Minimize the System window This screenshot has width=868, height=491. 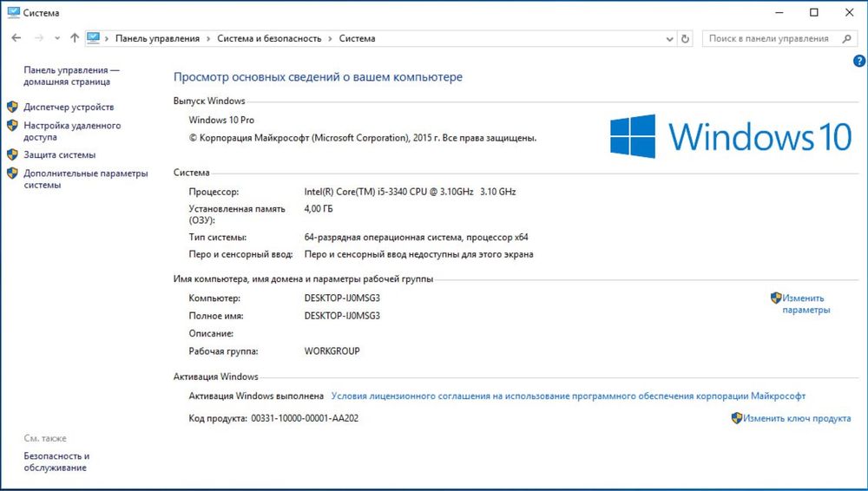click(779, 12)
